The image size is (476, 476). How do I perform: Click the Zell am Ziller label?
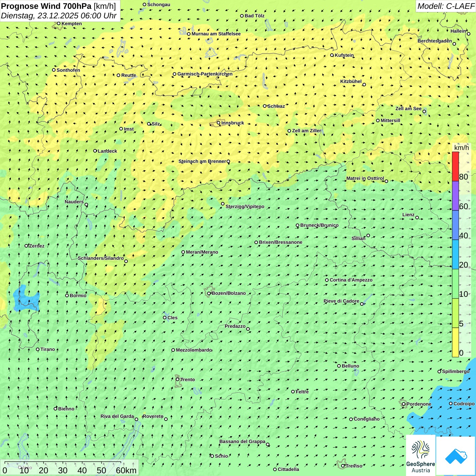306,131
